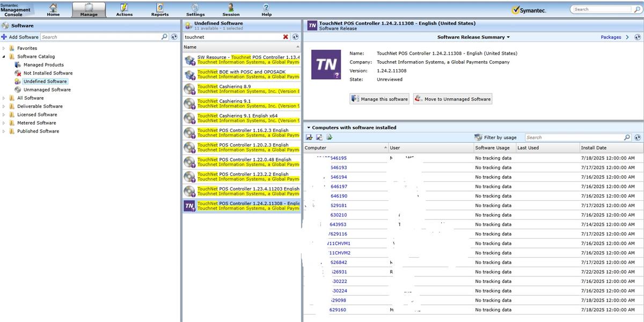Select TouchNet Cashiering 9.1 English x64
This screenshot has width=644, height=322.
(241, 118)
